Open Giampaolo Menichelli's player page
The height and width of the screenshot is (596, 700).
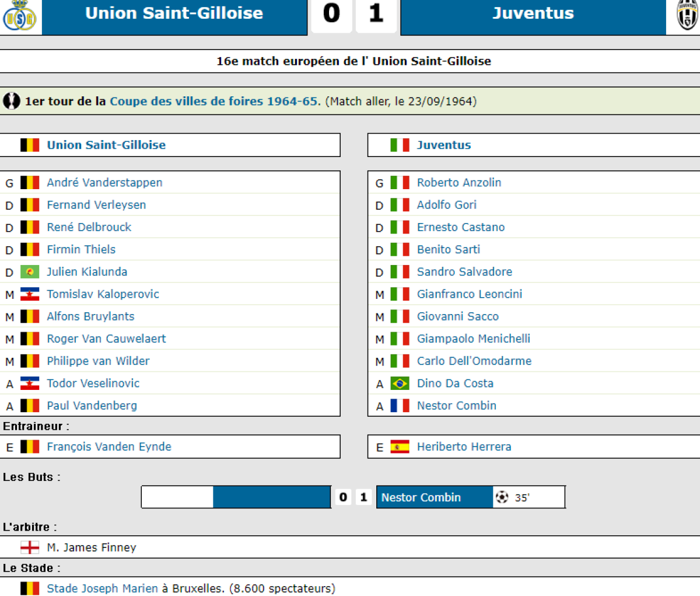473,339
